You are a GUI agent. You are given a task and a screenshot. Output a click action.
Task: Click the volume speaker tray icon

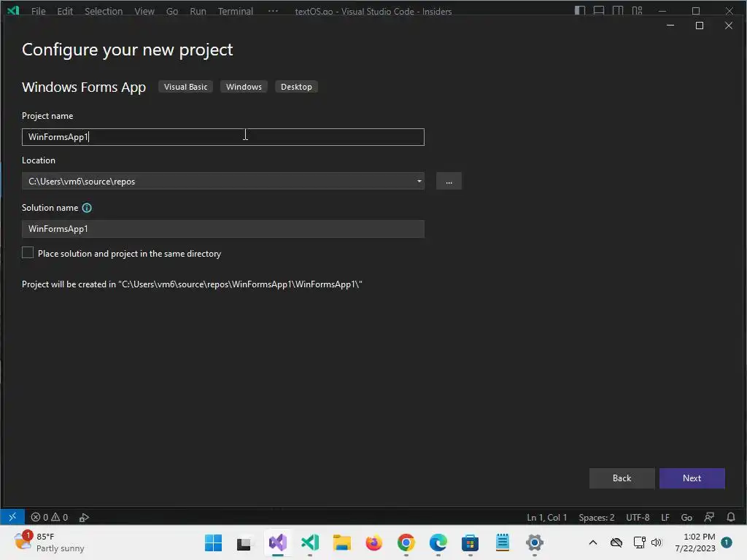657,542
